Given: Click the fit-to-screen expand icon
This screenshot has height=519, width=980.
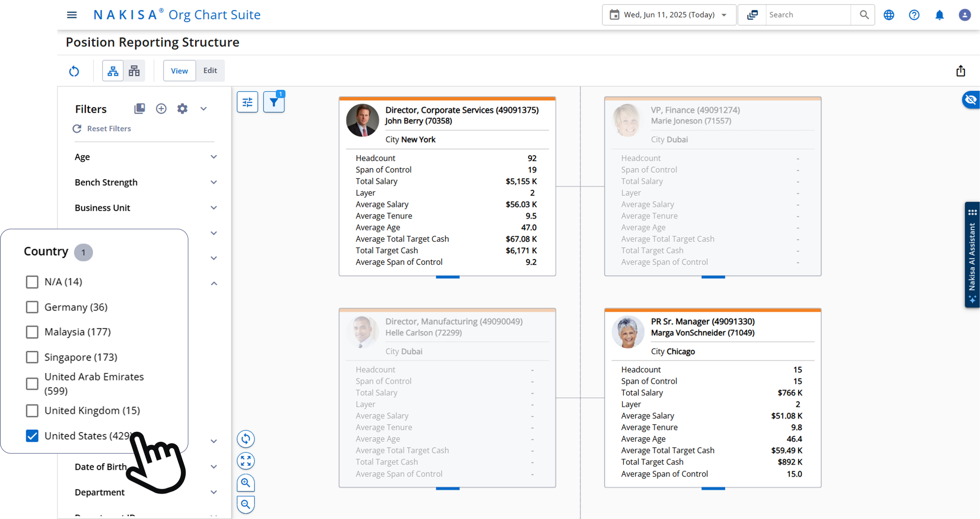Looking at the screenshot, I should coord(246,461).
